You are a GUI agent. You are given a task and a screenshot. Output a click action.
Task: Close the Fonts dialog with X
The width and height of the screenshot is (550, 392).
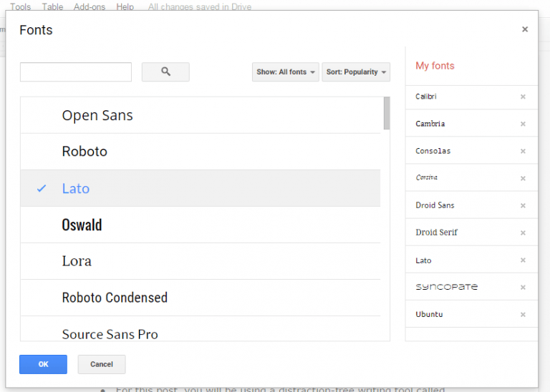coord(525,29)
